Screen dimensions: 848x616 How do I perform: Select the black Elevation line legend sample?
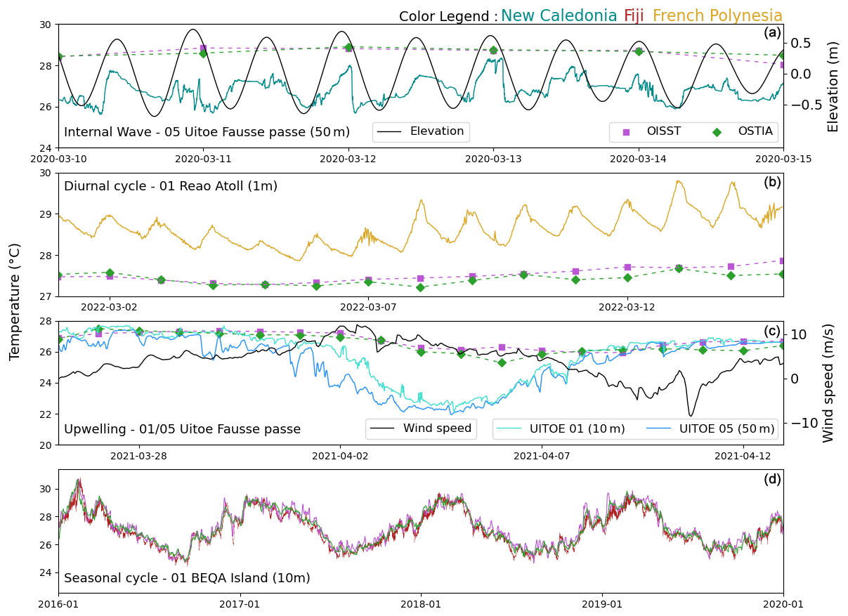tap(391, 132)
